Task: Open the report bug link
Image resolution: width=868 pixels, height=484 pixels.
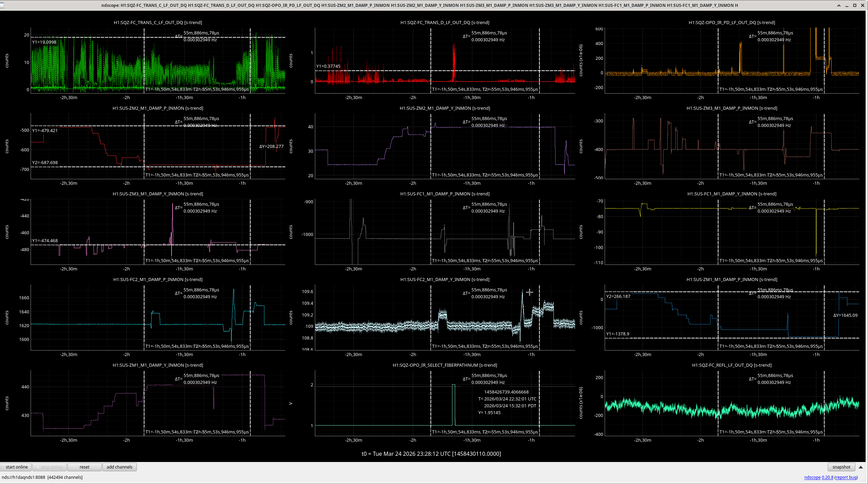Action: [846, 477]
